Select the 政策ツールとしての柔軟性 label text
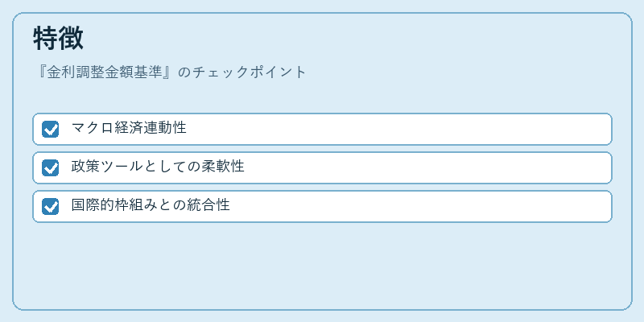Viewport: 644px width, 322px height. 158,167
